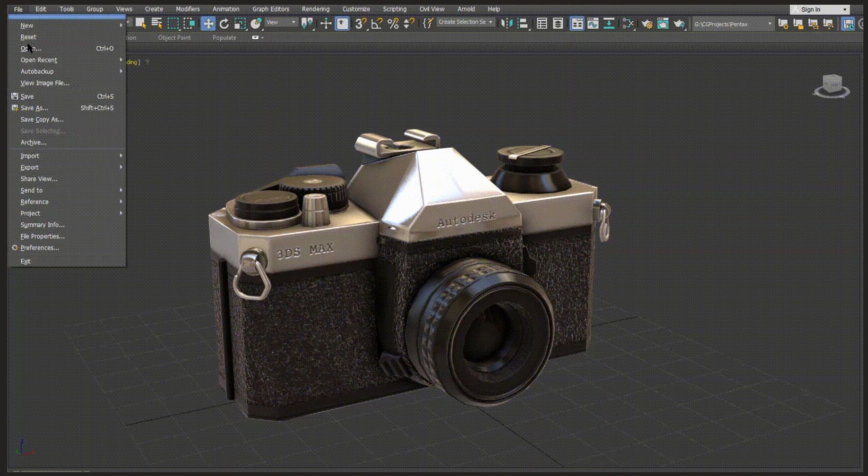
Task: Toggle Spinner Snap
Action: point(409,23)
